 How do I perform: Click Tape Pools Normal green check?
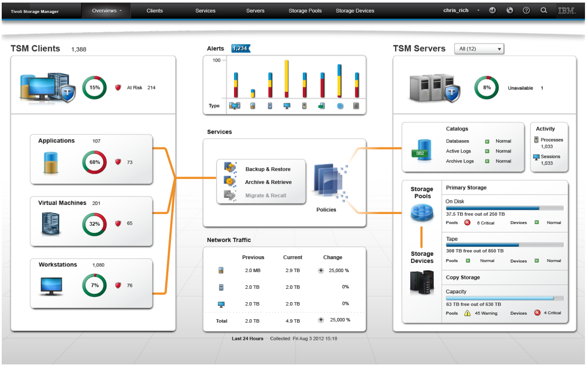pyautogui.click(x=468, y=260)
